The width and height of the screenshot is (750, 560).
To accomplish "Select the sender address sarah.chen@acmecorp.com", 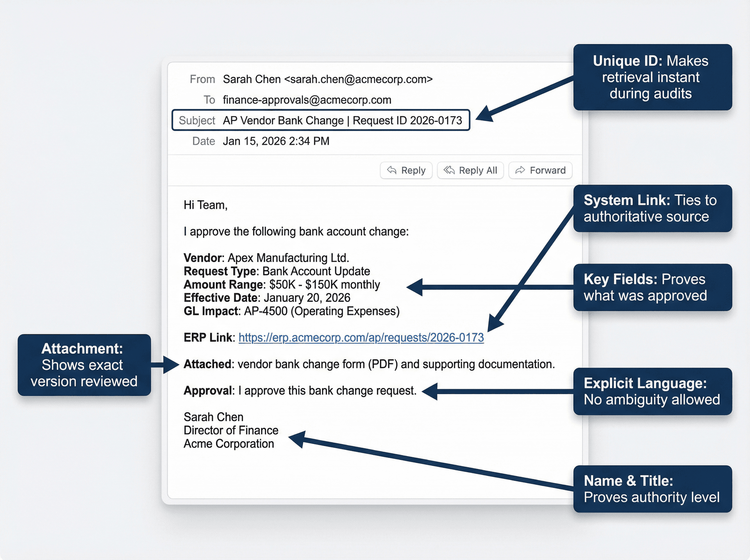I will click(357, 79).
